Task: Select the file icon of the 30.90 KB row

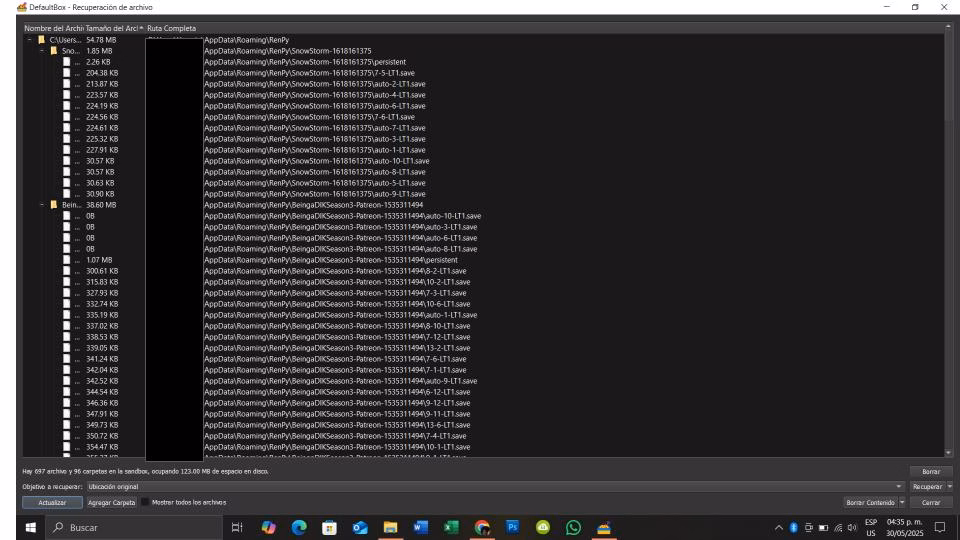Action: 66,194
